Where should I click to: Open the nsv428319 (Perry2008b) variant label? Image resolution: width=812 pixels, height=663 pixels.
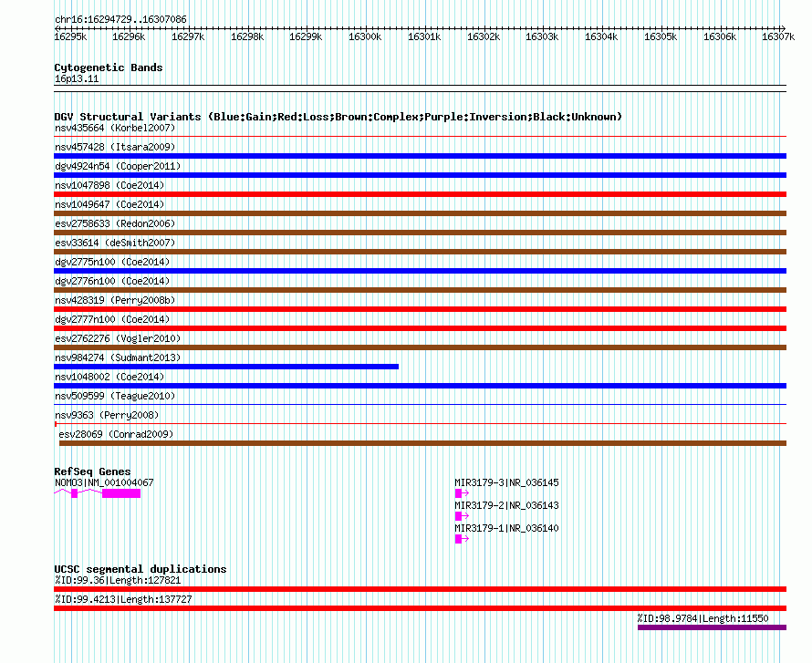point(115,300)
